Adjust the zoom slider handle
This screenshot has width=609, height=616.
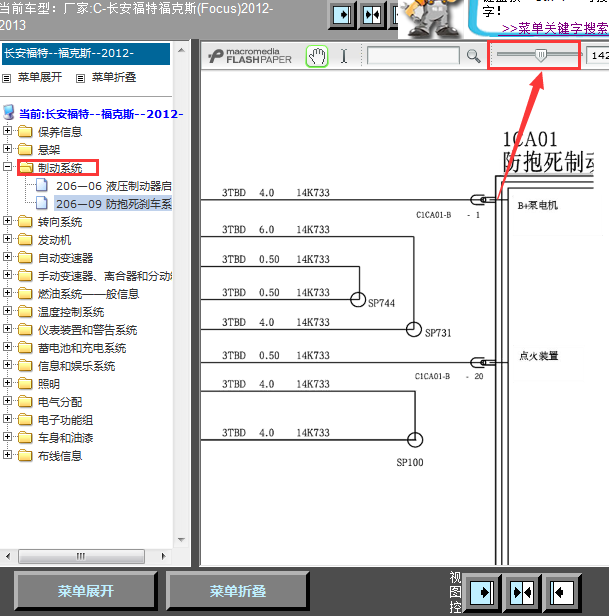541,55
